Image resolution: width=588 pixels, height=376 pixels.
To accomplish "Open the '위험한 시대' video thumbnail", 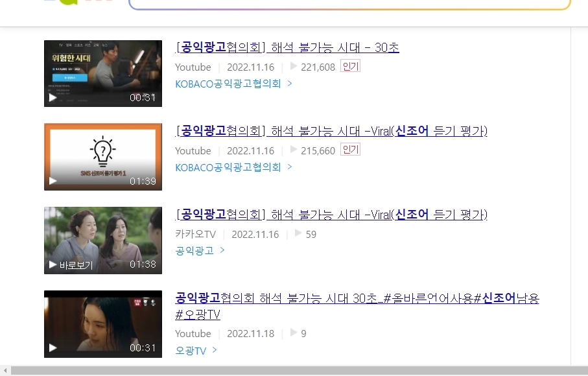I will [x=103, y=73].
